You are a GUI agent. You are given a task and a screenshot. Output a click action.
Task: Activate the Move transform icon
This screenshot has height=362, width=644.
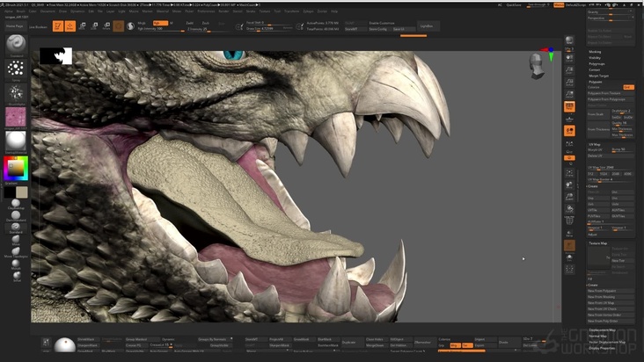82,26
